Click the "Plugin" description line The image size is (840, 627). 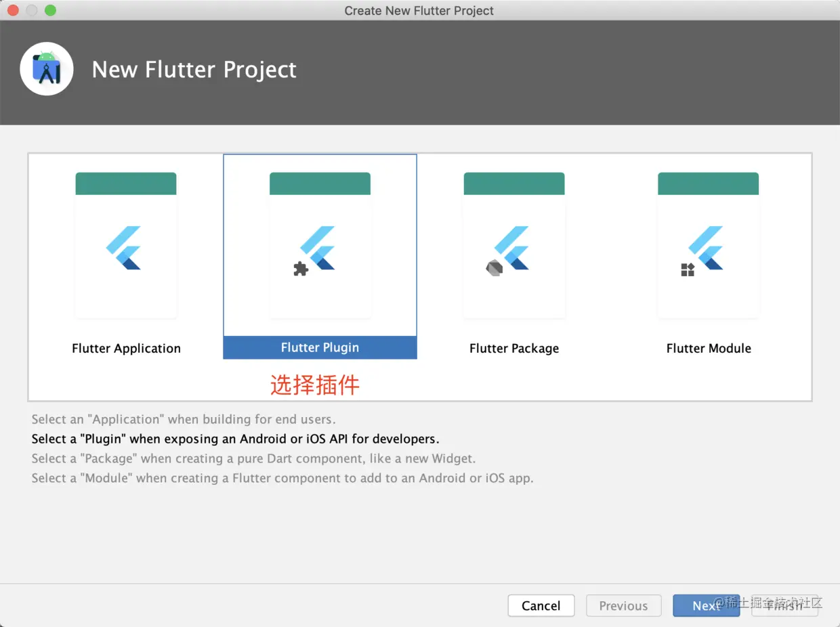tap(235, 439)
